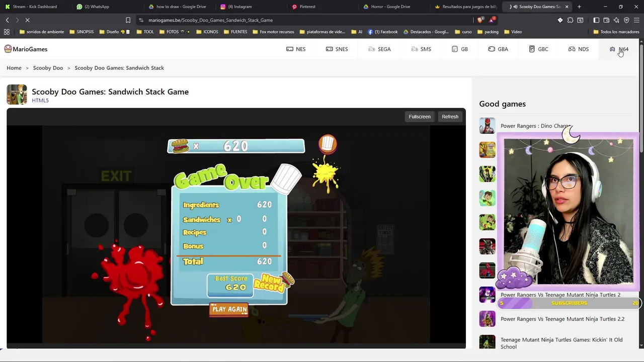The image size is (644, 362).
Task: Open the GBC console category
Action: tap(538, 49)
